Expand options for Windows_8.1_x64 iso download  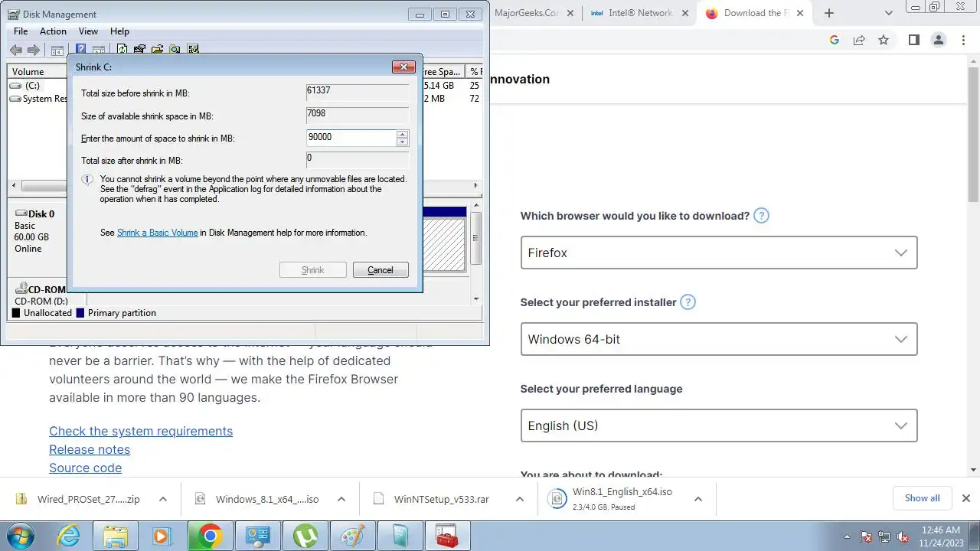coord(341,499)
